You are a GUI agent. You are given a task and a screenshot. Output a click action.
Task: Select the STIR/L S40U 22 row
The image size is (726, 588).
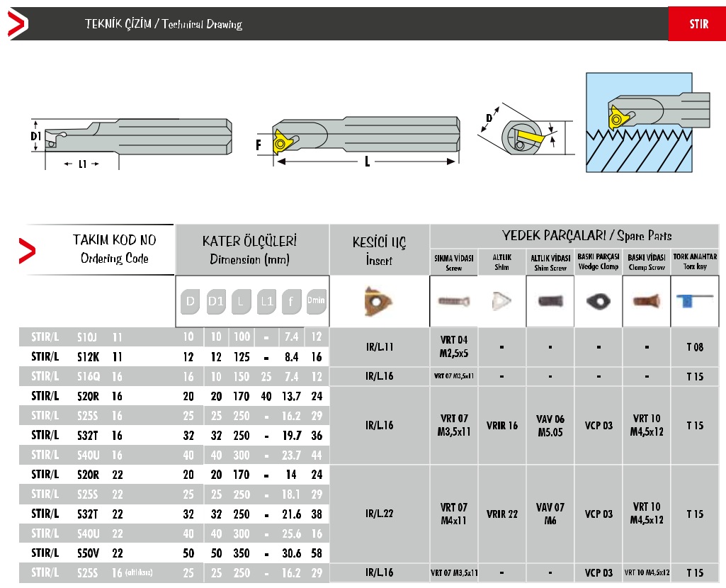tap(174, 534)
